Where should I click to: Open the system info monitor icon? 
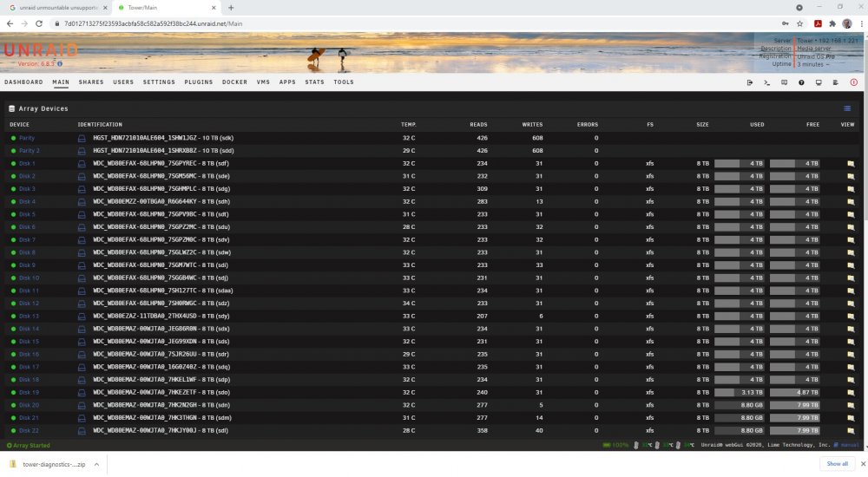click(819, 82)
